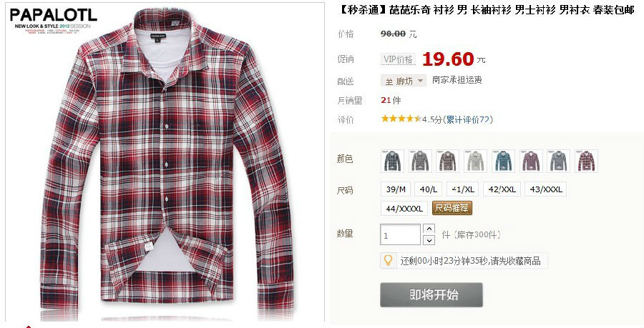Viewport: 644px width, 328px height.
Task: Pick the white shirt color option
Action: (475, 161)
